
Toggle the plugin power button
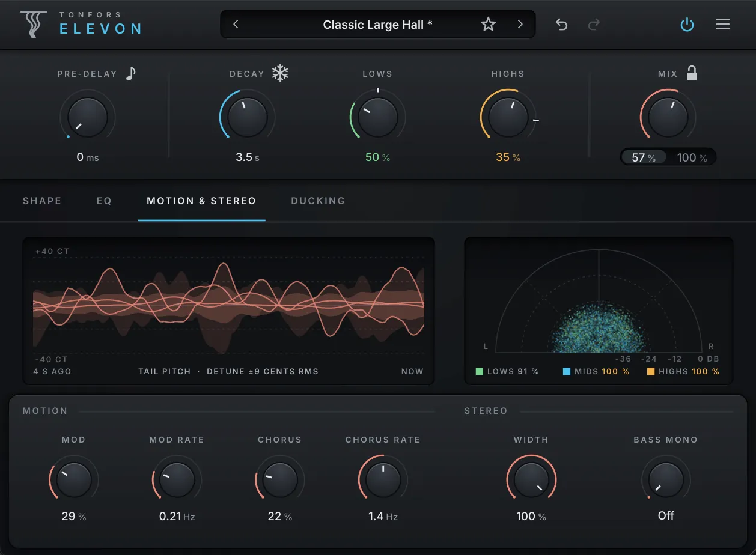(x=687, y=25)
